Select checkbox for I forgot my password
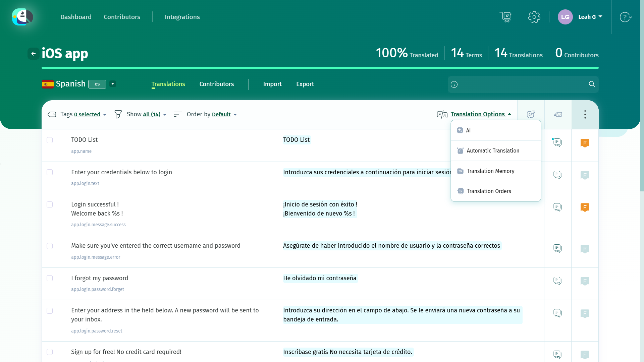Screen dimensions: 644x362 [50, 278]
